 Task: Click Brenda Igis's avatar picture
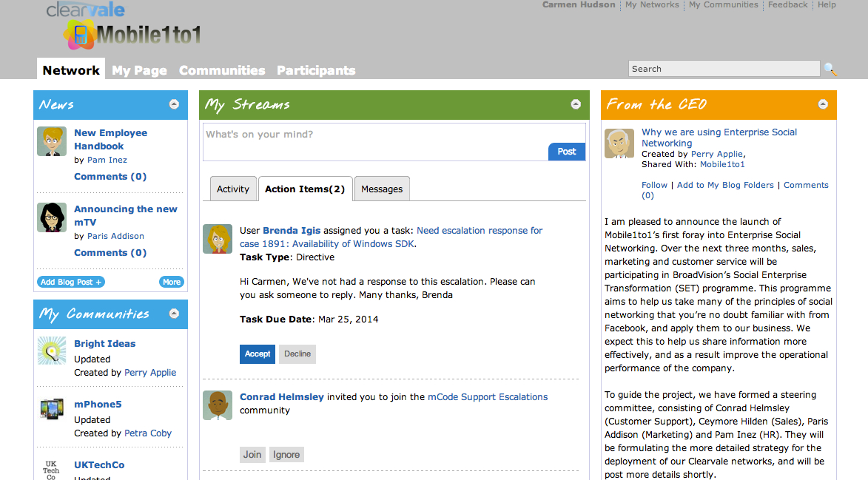coord(218,239)
